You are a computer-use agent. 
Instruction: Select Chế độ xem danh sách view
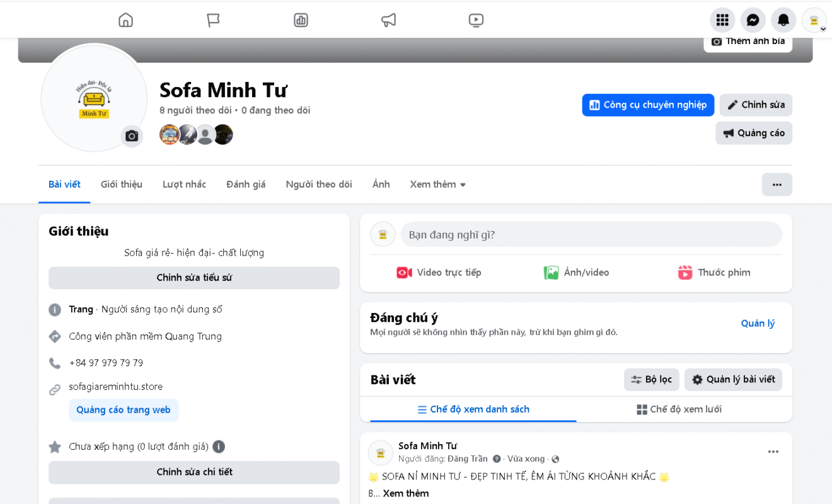(x=473, y=409)
